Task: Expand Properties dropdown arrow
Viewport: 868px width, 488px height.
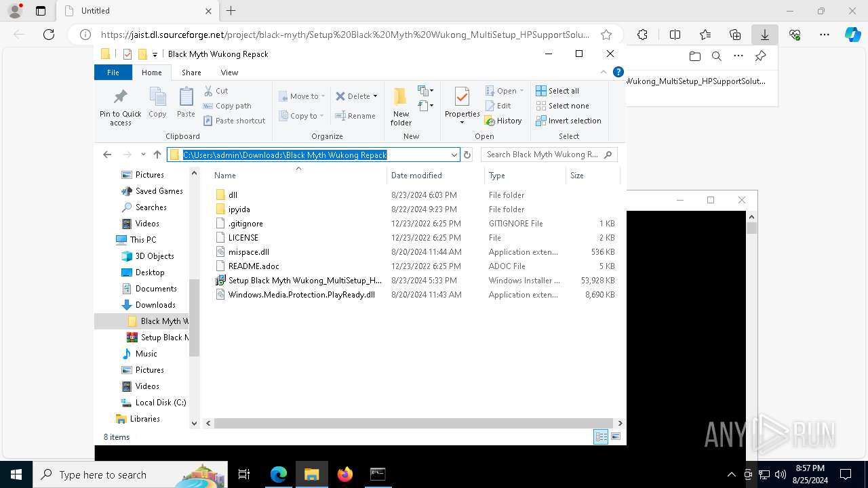Action: click(x=462, y=123)
